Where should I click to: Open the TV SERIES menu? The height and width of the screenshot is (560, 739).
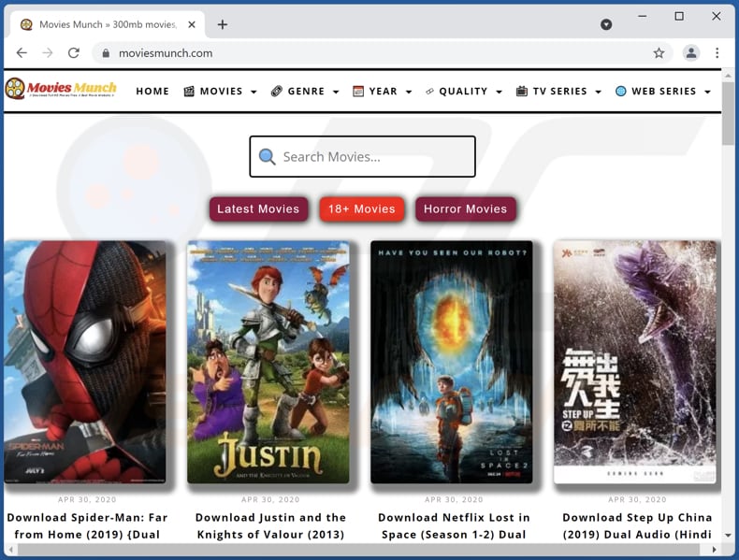(560, 92)
